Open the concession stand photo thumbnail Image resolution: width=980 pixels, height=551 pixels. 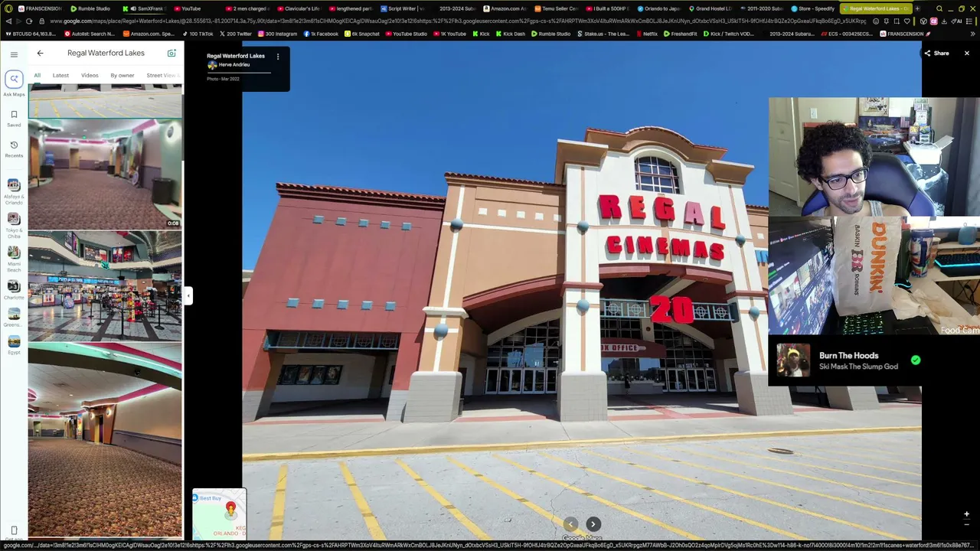[x=105, y=286]
